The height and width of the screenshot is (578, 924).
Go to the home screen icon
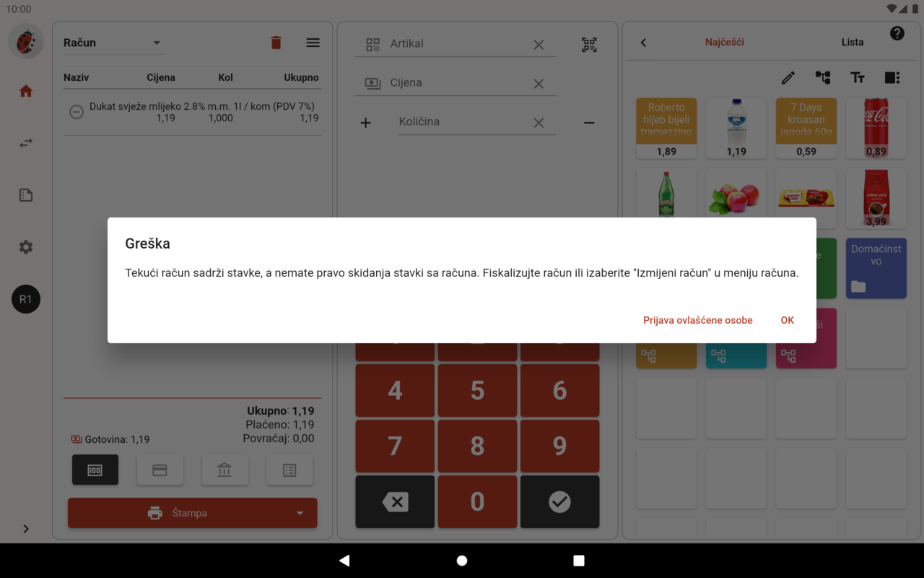coord(26,91)
